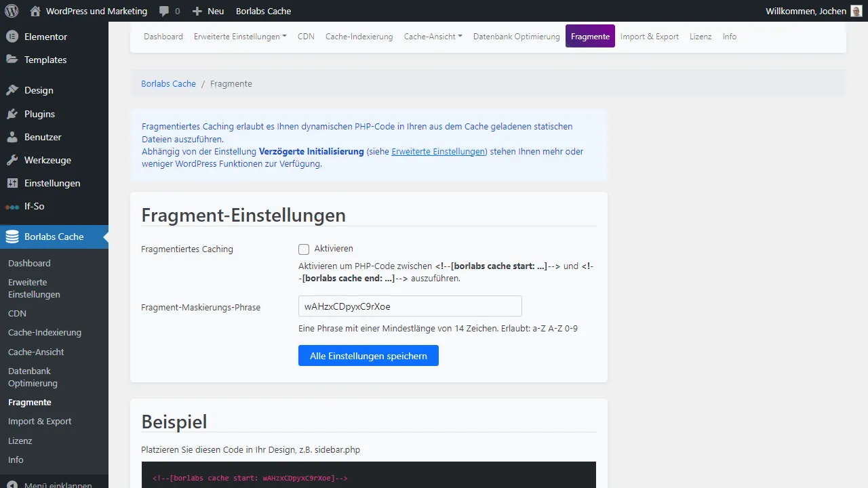Viewport: 868px width, 488px height.
Task: Click Borlabs Cache in the admin bar
Action: (263, 11)
